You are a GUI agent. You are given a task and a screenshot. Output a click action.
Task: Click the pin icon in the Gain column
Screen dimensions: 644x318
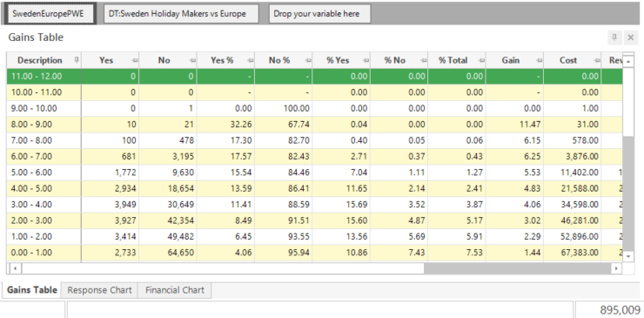click(539, 60)
